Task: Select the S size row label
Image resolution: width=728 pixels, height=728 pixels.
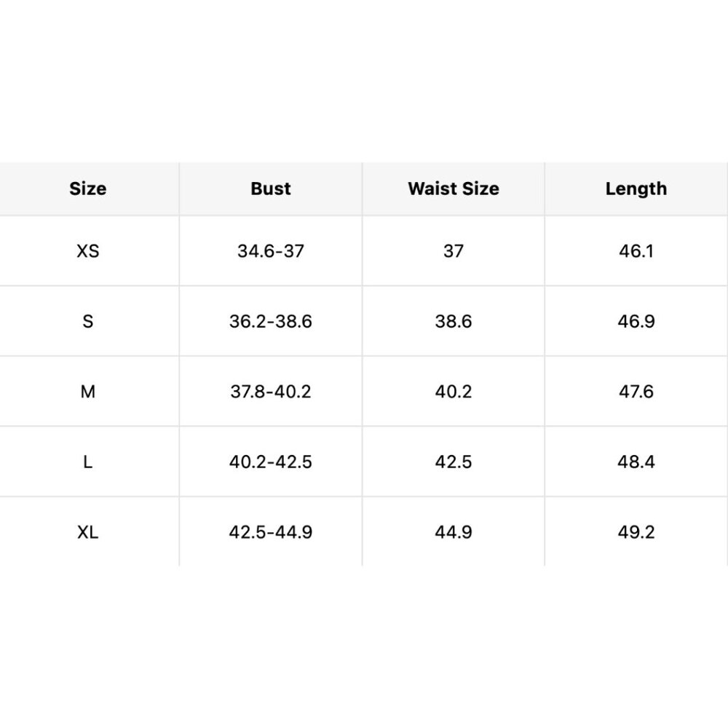Action: click(88, 321)
